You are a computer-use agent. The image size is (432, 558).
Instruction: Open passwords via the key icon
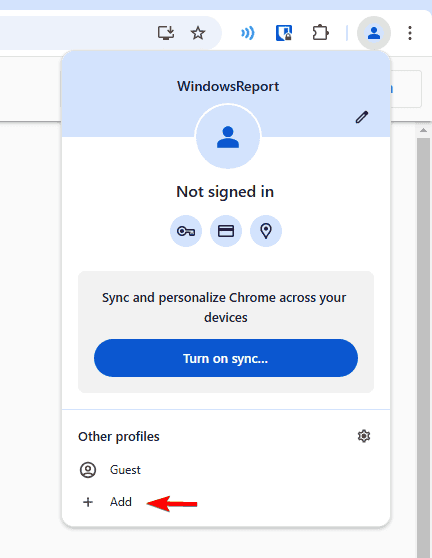coord(186,231)
